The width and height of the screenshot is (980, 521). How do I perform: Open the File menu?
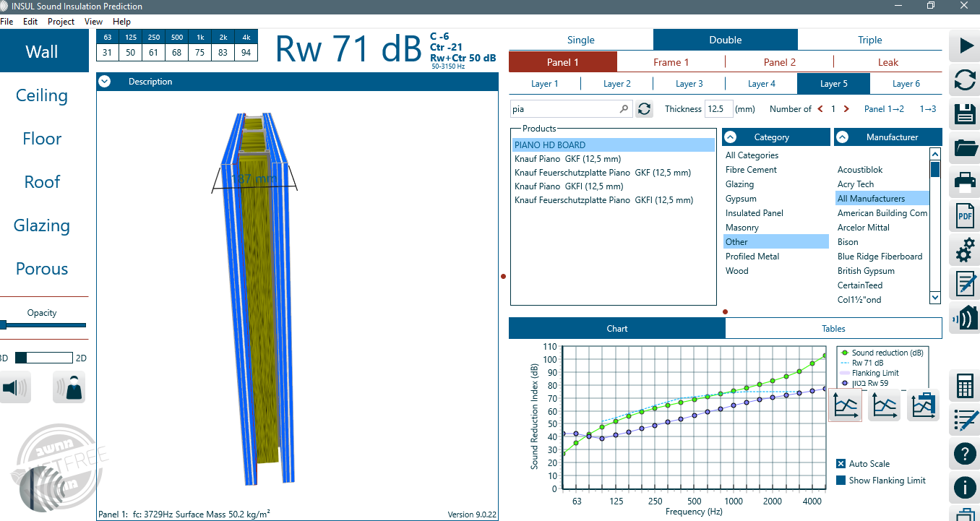[7, 22]
